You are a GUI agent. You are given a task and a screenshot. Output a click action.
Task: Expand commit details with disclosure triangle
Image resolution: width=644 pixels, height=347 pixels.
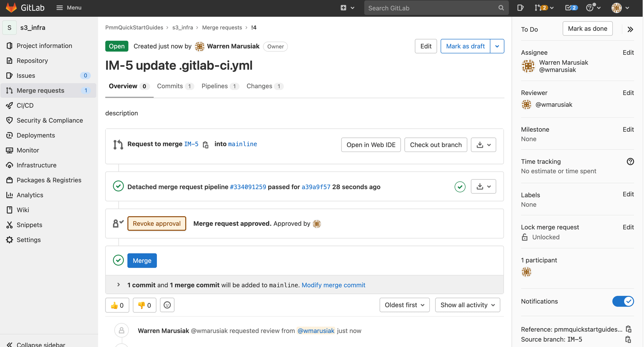(x=118, y=285)
